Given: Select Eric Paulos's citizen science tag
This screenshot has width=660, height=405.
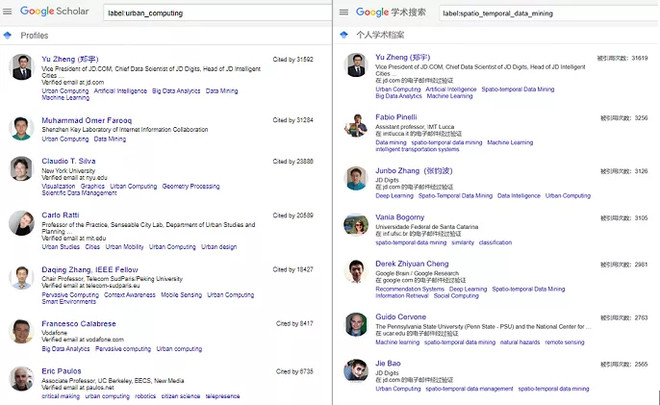Looking at the screenshot, I should (x=181, y=396).
